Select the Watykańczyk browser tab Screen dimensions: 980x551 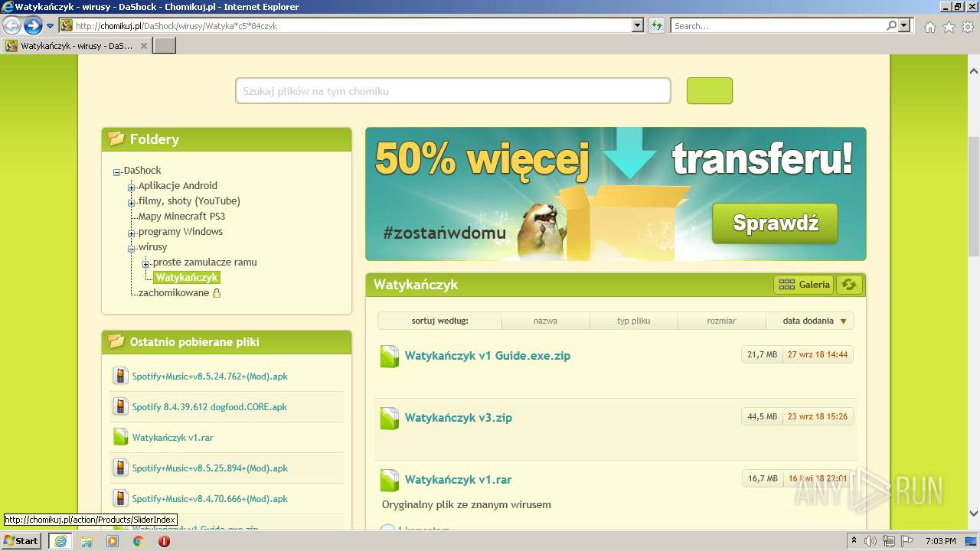pos(77,46)
